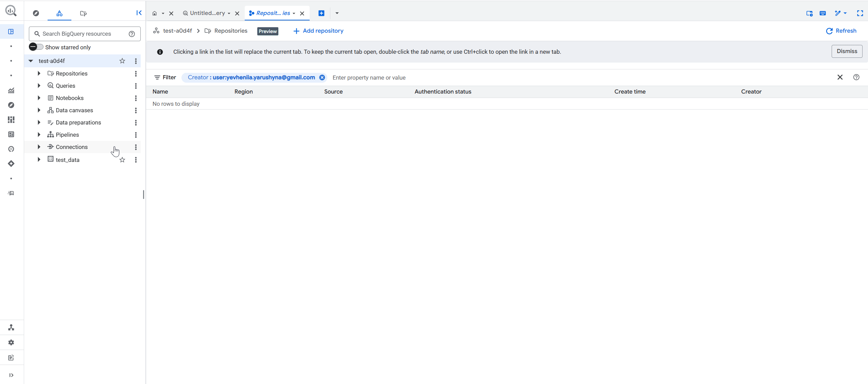Toggle Show starred only
The image size is (868, 384).
tap(36, 47)
